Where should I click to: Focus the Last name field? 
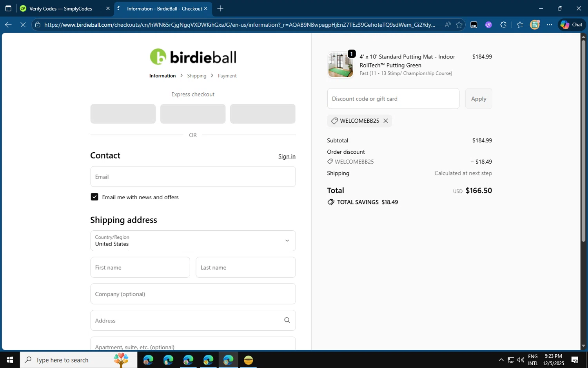coord(245,267)
